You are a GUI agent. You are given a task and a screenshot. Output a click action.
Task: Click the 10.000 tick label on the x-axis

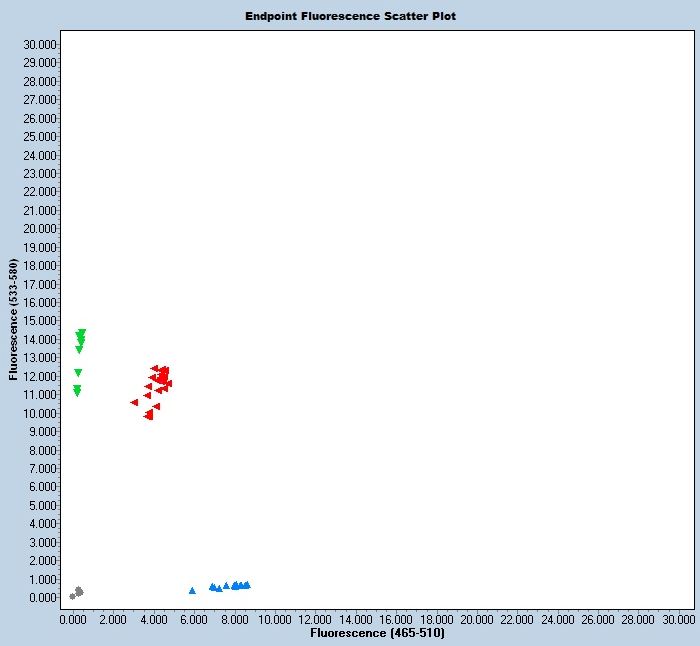point(274,620)
